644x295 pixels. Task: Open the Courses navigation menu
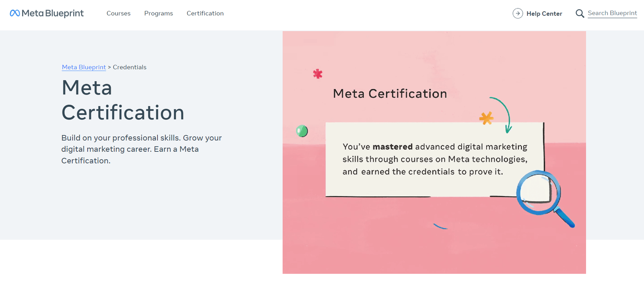click(118, 13)
